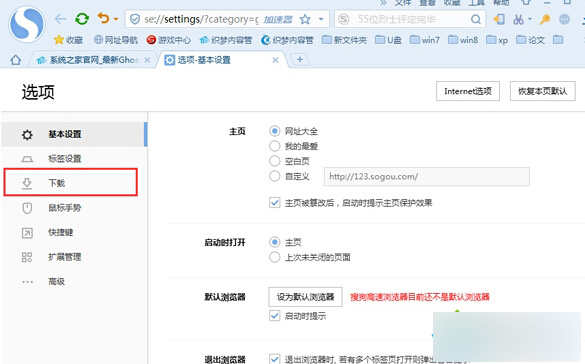This screenshot has height=364, width=585.
Task: Click the 设为默认浏览器 button
Action: pos(305,297)
